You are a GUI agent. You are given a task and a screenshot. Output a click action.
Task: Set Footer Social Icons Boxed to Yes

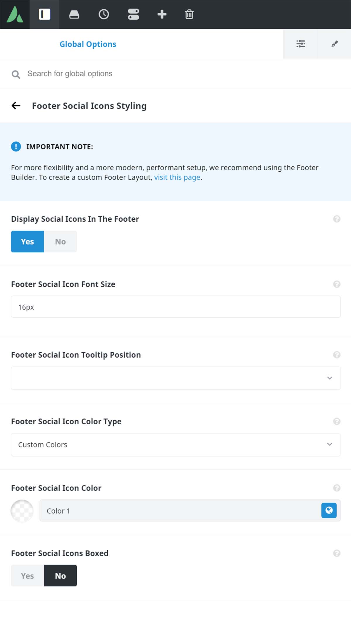[27, 576]
